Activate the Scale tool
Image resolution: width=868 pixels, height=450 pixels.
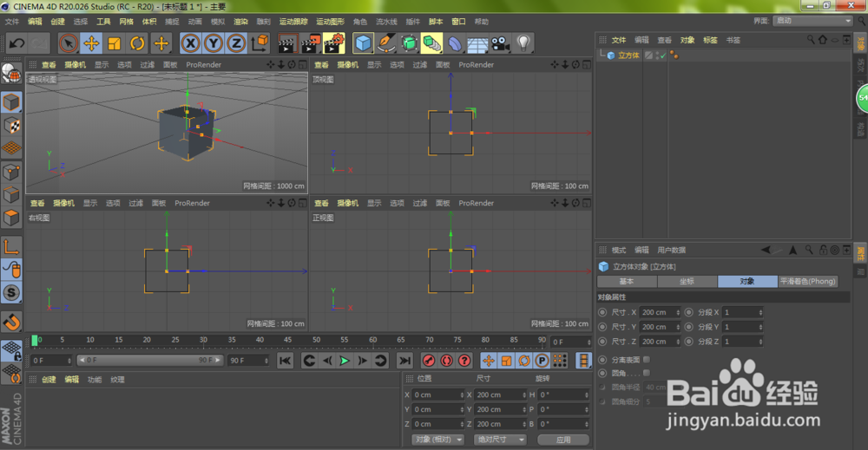pos(114,43)
